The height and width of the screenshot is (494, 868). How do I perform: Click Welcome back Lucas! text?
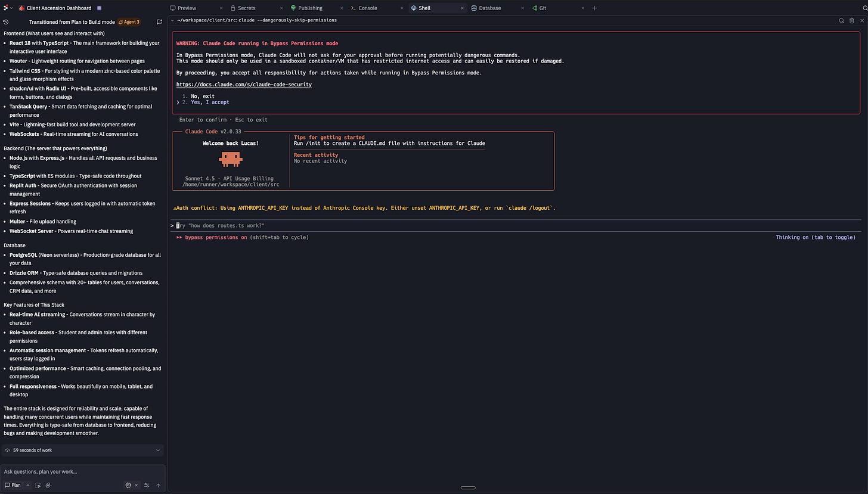(230, 144)
